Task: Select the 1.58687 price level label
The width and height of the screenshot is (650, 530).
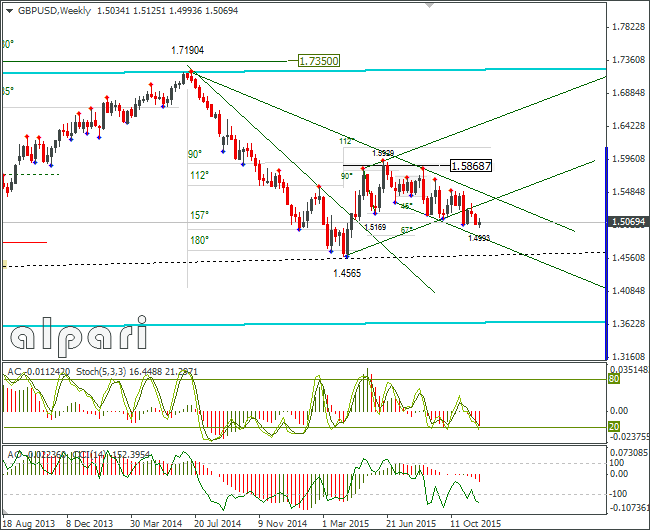Action: [471, 166]
